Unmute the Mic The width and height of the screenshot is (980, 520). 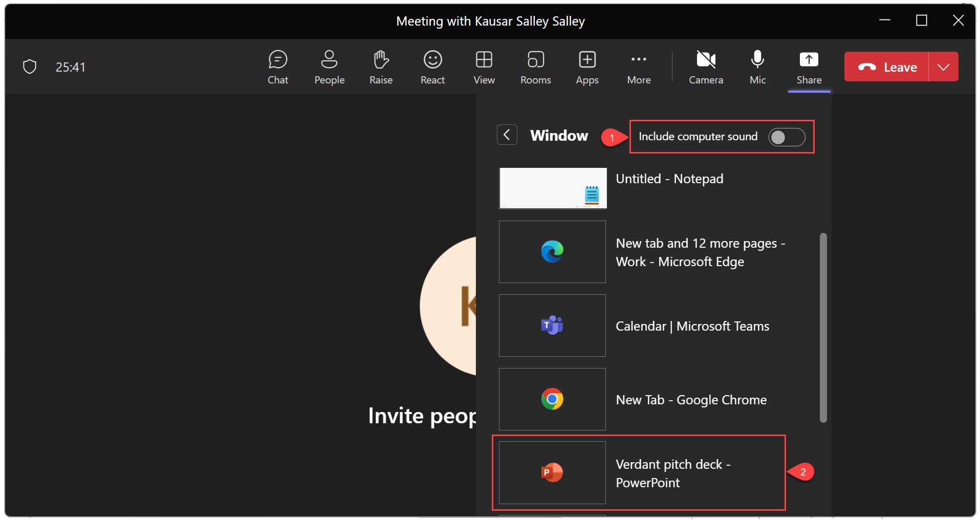click(x=757, y=67)
